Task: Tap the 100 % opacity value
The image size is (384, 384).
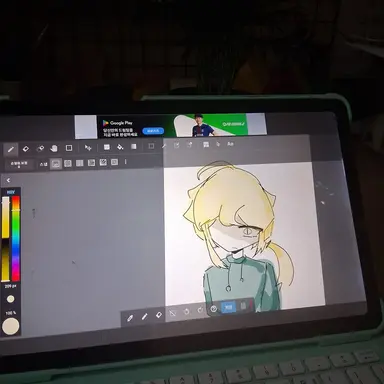Action: pyautogui.click(x=10, y=313)
